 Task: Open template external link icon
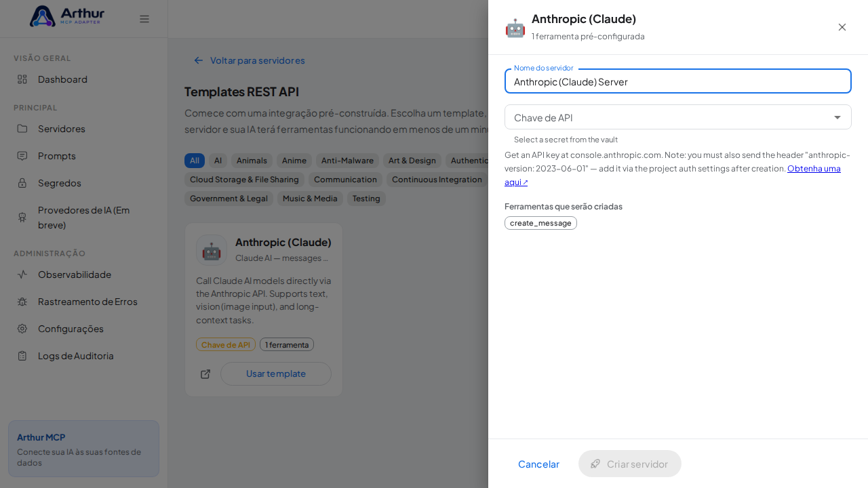[x=205, y=374]
